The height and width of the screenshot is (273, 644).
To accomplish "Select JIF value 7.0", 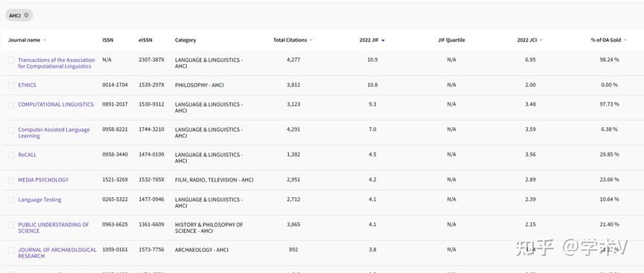I will point(372,129).
